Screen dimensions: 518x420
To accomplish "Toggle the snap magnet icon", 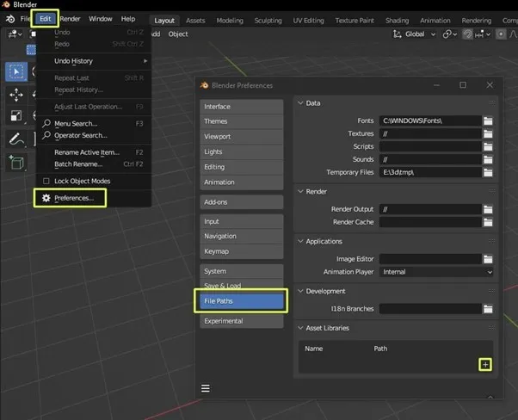I will (467, 34).
